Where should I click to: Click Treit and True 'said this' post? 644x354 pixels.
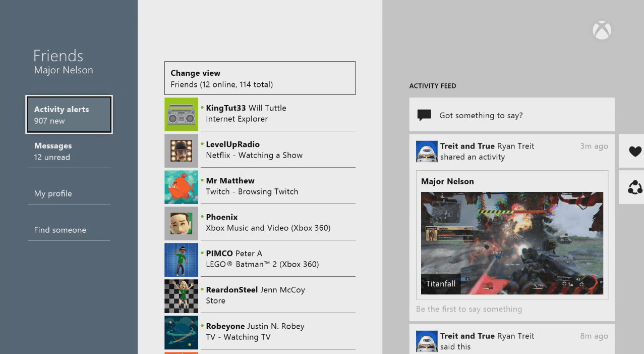[512, 339]
